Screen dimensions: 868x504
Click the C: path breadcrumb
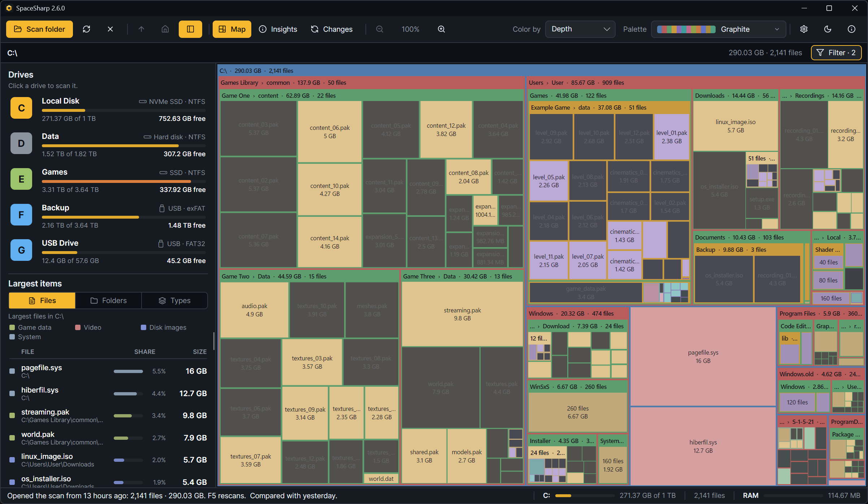pos(12,53)
